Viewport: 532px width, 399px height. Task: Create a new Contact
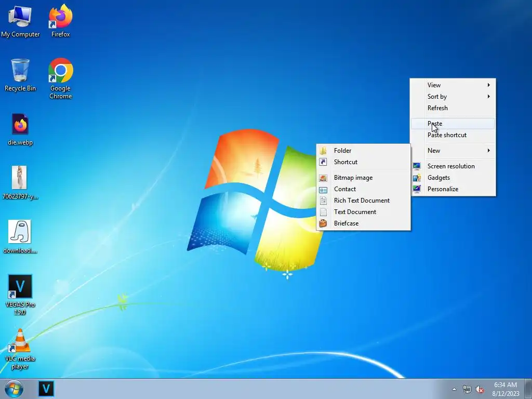[x=363, y=189]
